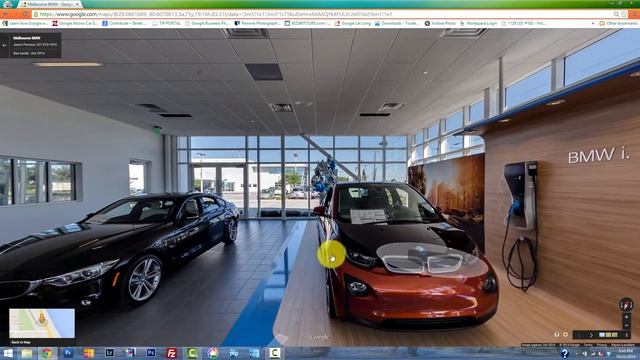640x360 pixels.
Task: Open the 'Learn how Google' bookmark
Action: point(24,23)
